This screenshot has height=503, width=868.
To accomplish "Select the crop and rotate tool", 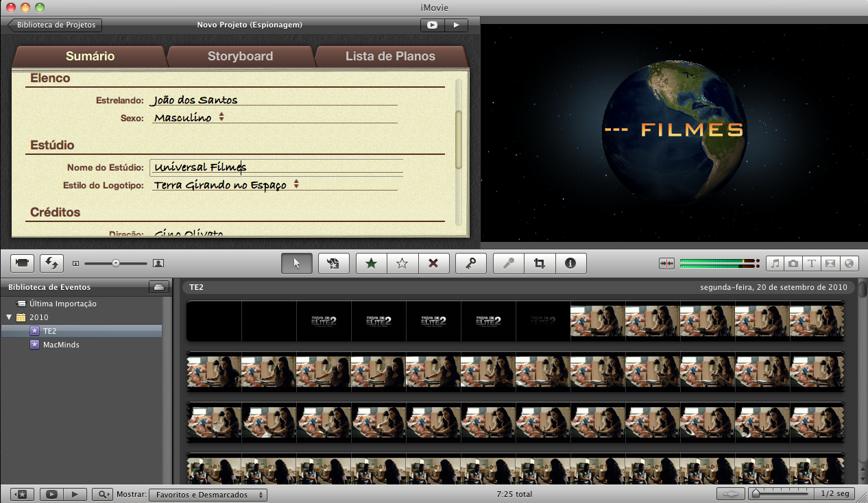I will tap(540, 263).
